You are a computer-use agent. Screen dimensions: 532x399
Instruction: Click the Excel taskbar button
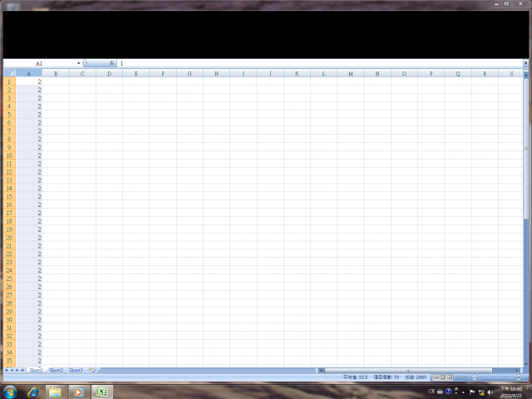click(x=101, y=392)
